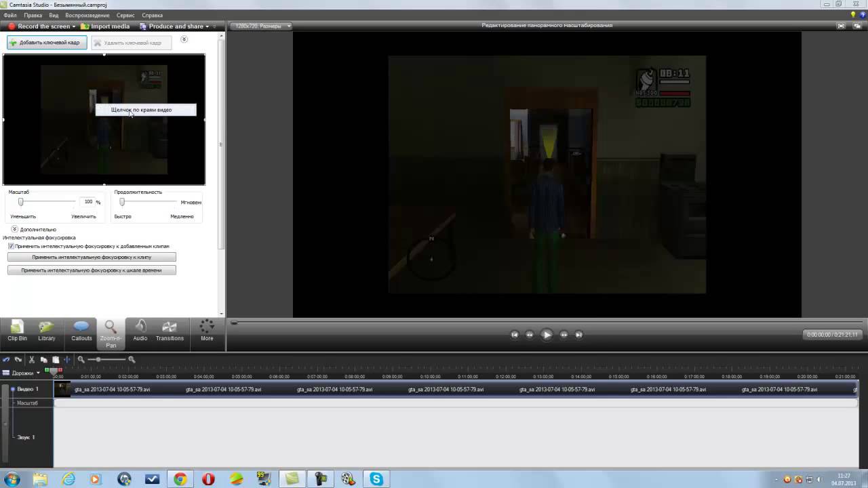Image resolution: width=868 pixels, height=488 pixels.
Task: Click the scale percent input field
Action: (x=87, y=202)
